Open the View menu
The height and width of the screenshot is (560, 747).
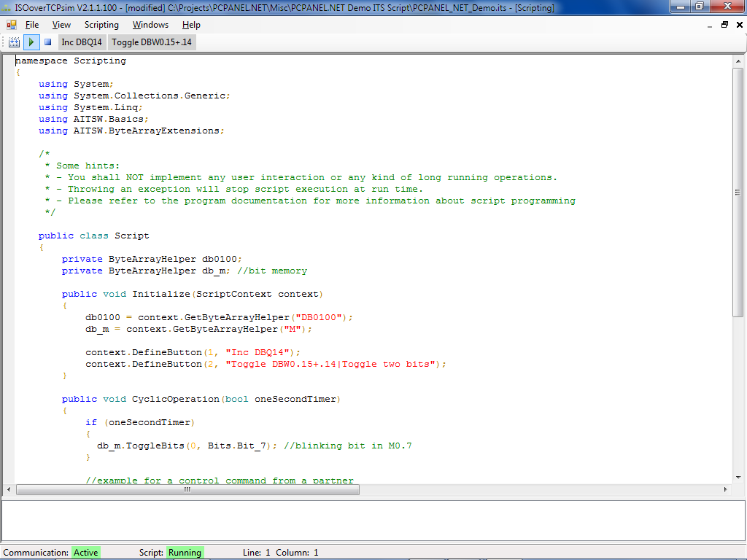61,25
